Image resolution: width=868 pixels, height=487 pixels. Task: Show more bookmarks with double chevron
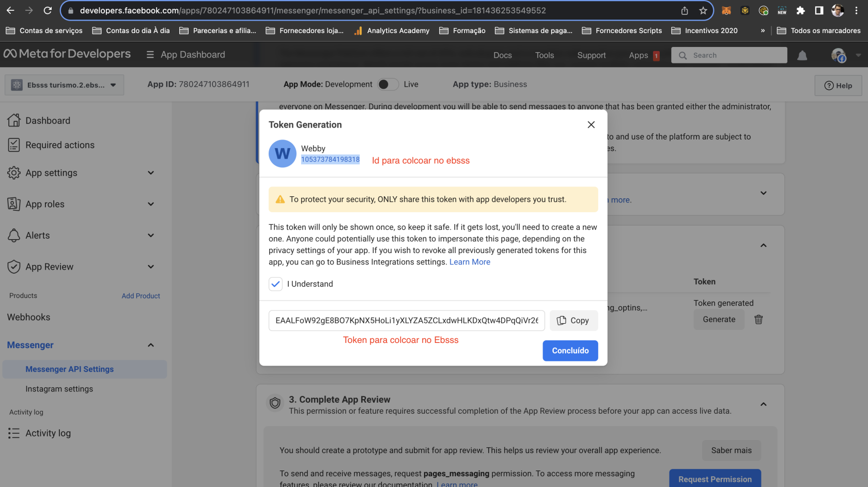pos(763,30)
